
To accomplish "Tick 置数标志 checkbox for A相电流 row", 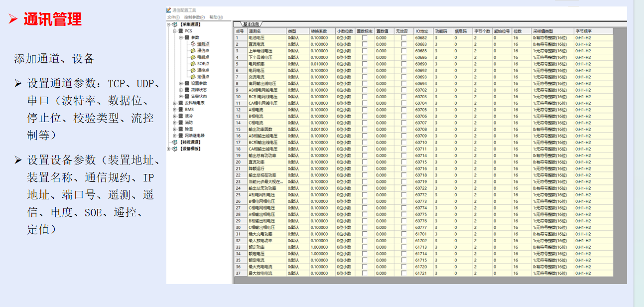I will click(x=365, y=110).
